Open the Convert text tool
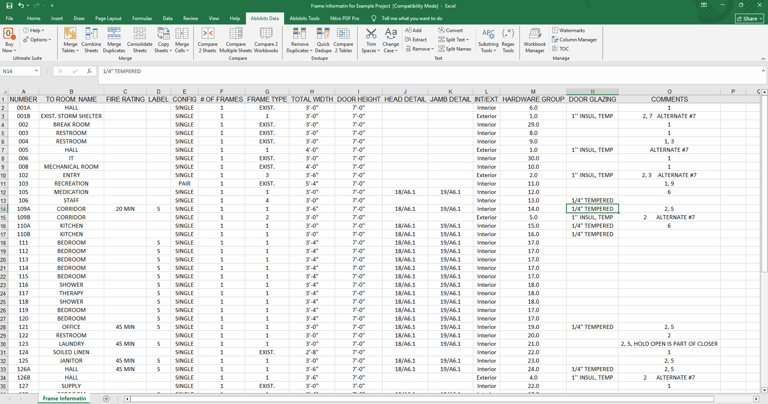This screenshot has height=404, width=768. click(x=450, y=30)
